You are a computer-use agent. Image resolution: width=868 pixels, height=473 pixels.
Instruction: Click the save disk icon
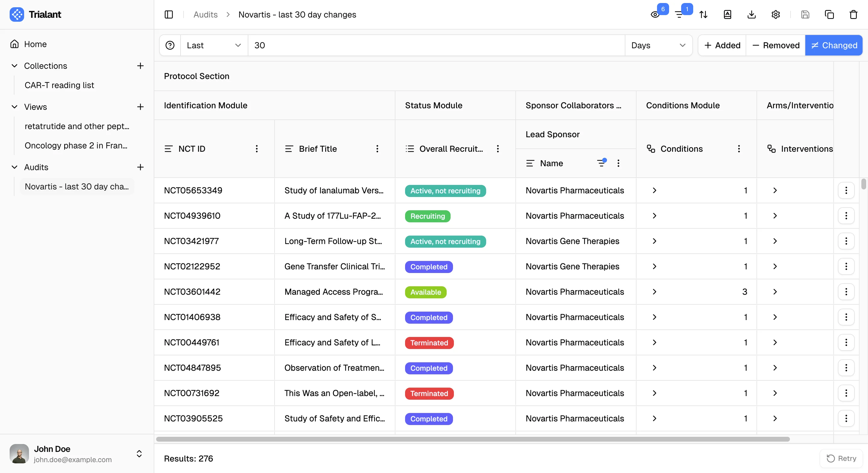(x=805, y=14)
